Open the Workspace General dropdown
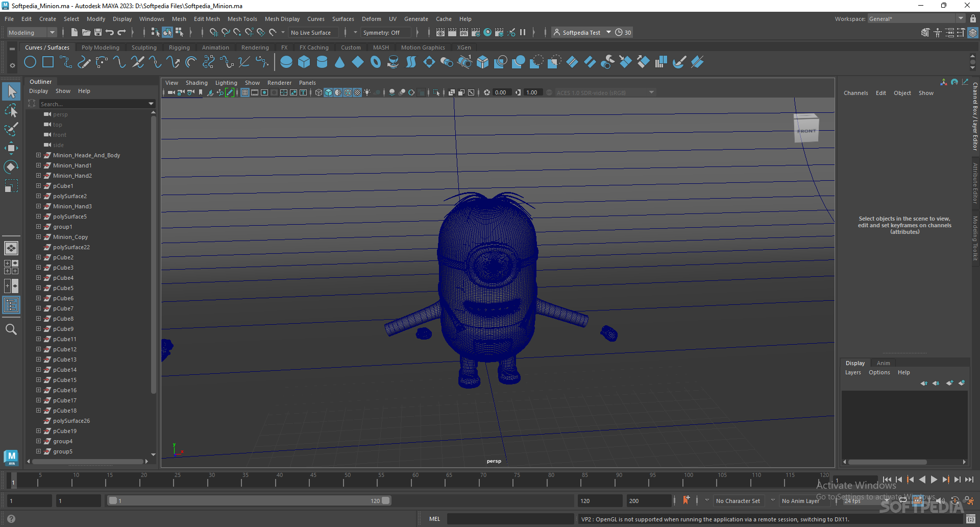This screenshot has width=980, height=527. [917, 19]
